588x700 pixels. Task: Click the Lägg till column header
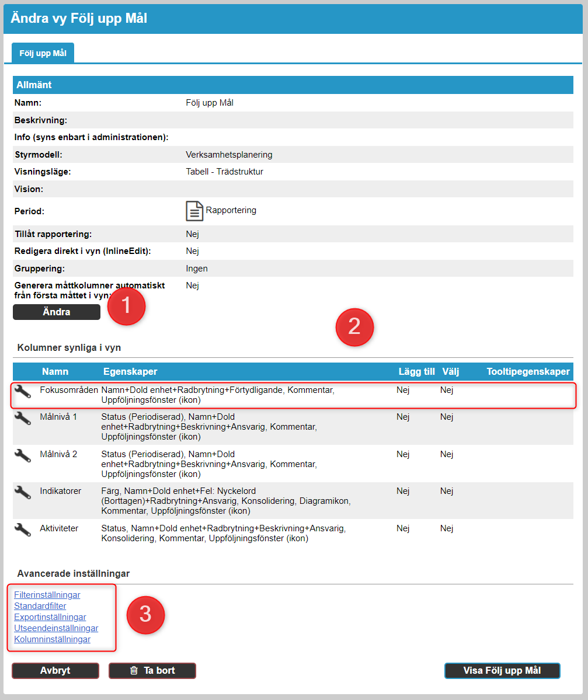pyautogui.click(x=416, y=371)
